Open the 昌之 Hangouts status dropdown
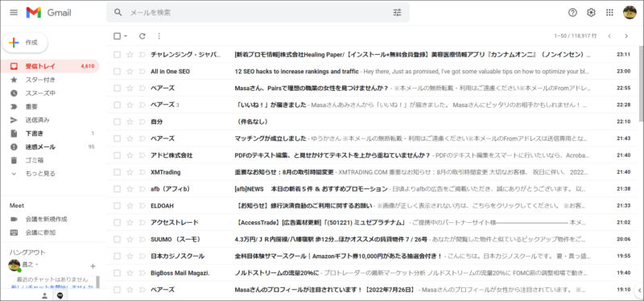Viewport: 644px width, 301px height. (x=37, y=265)
